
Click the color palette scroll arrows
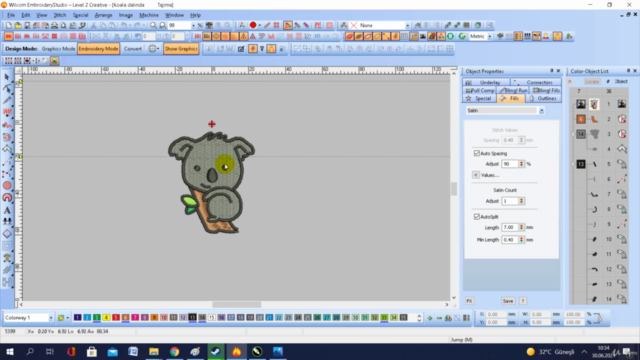click(x=419, y=318)
